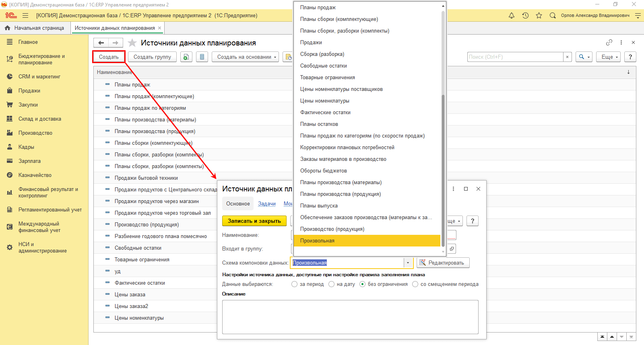Select the 'за период' radio button
Image resolution: width=644 pixels, height=345 pixels.
294,284
